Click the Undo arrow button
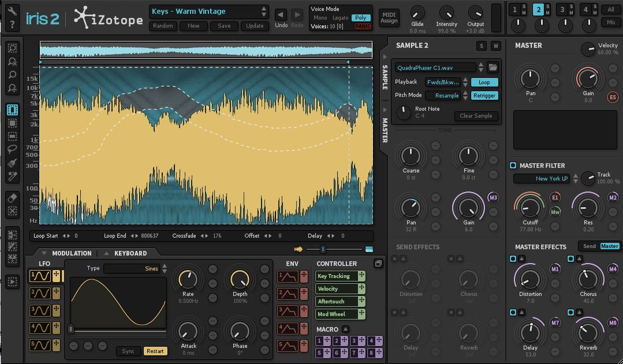 tap(281, 16)
